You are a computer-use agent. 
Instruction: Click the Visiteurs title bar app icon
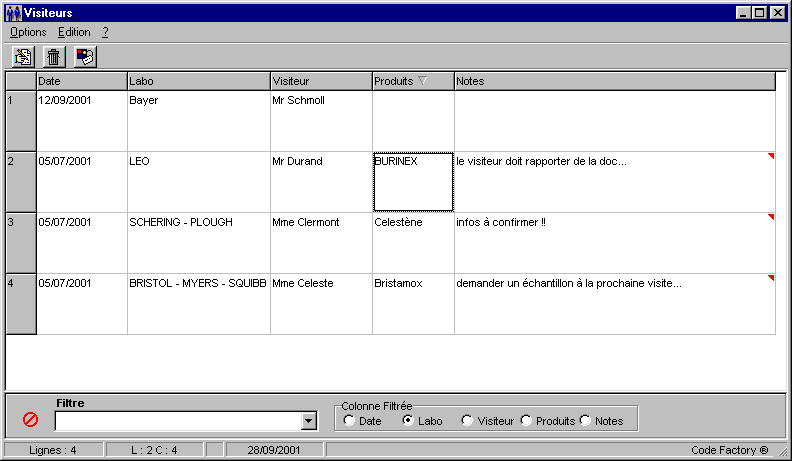[x=13, y=13]
